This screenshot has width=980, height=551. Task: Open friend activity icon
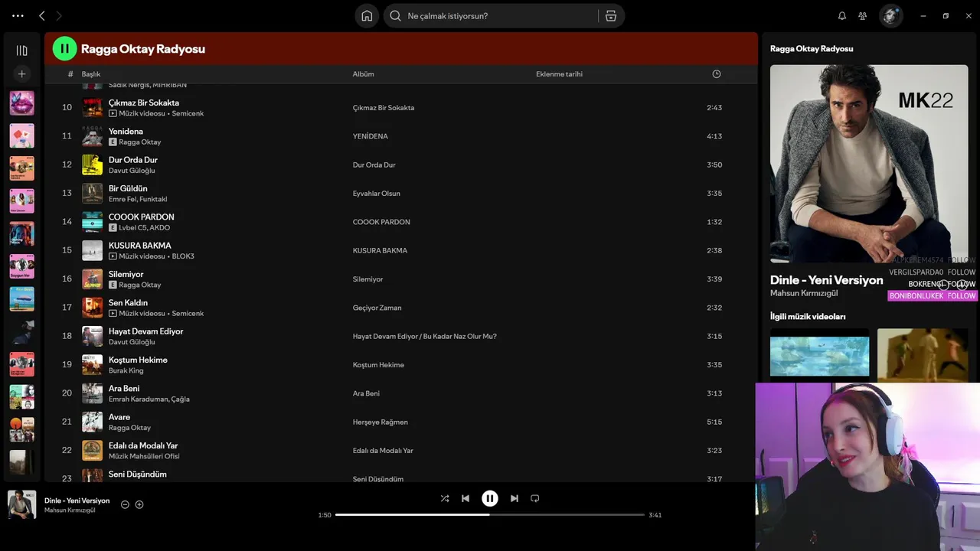863,15
